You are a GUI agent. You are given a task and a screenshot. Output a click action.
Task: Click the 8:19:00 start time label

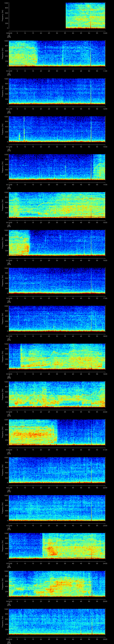tap(9, 412)
